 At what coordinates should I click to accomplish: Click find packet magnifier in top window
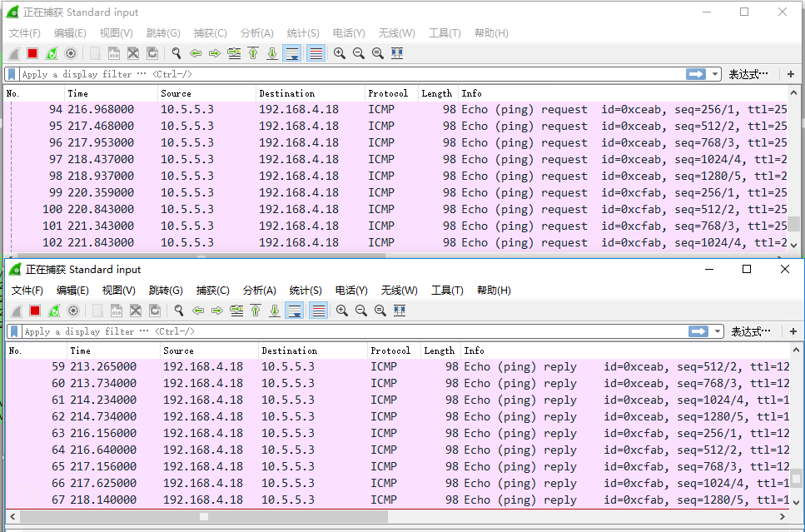pyautogui.click(x=176, y=53)
